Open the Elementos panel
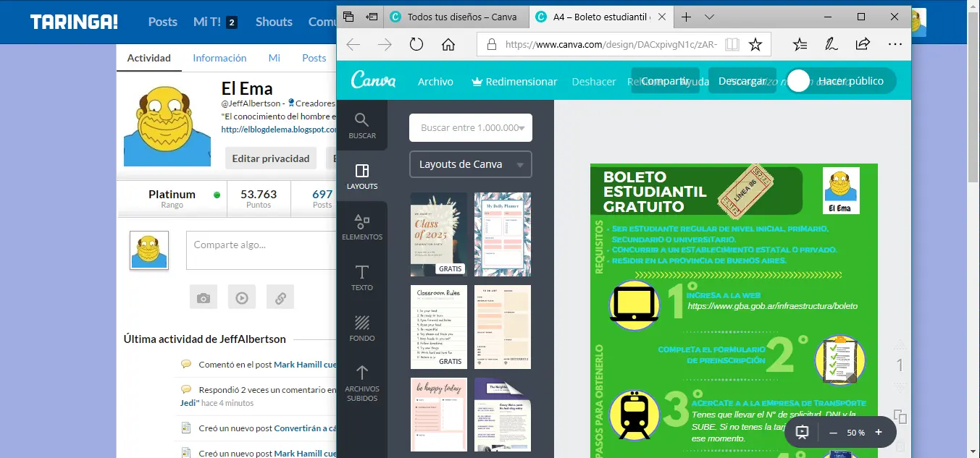This screenshot has width=980, height=458. pyautogui.click(x=362, y=226)
